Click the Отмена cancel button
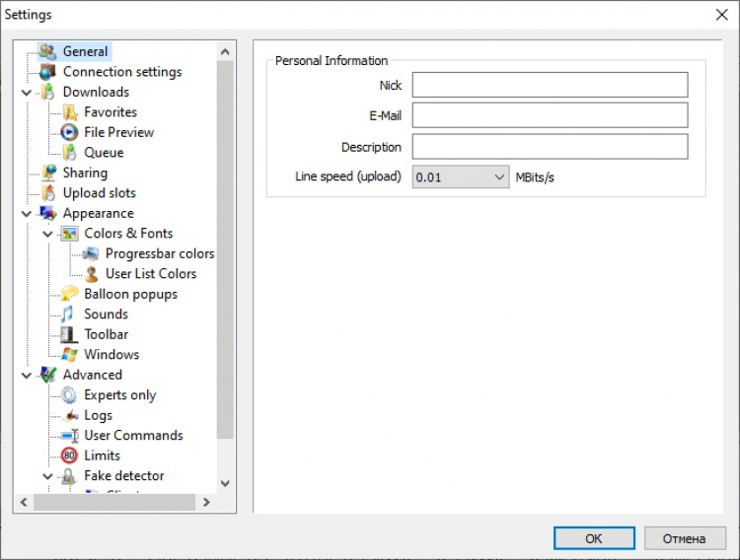 pyautogui.click(x=685, y=538)
